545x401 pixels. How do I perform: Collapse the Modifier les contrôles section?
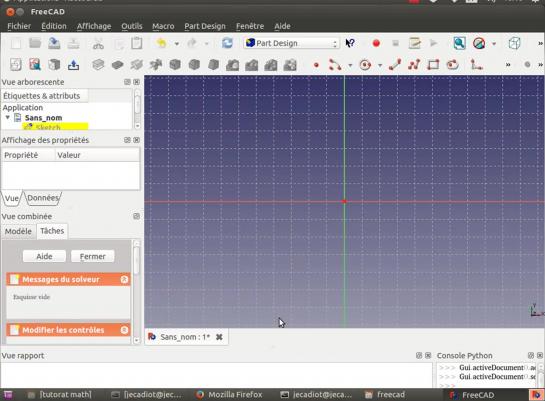pos(124,330)
